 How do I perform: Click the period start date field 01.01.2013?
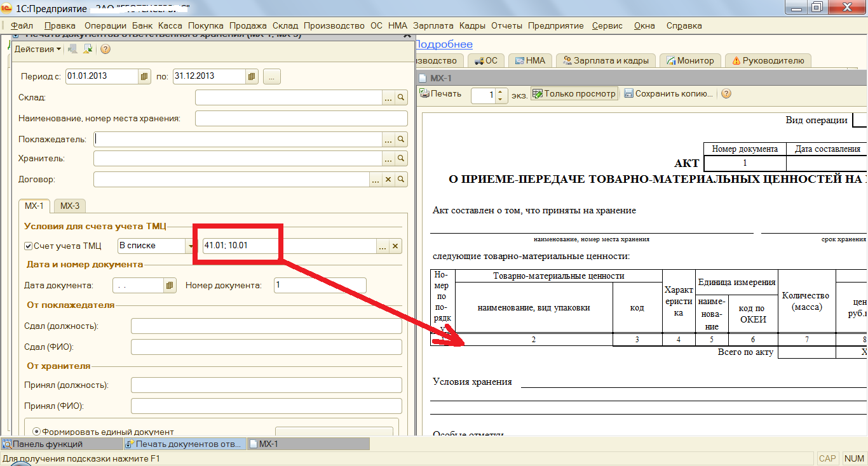[102, 76]
